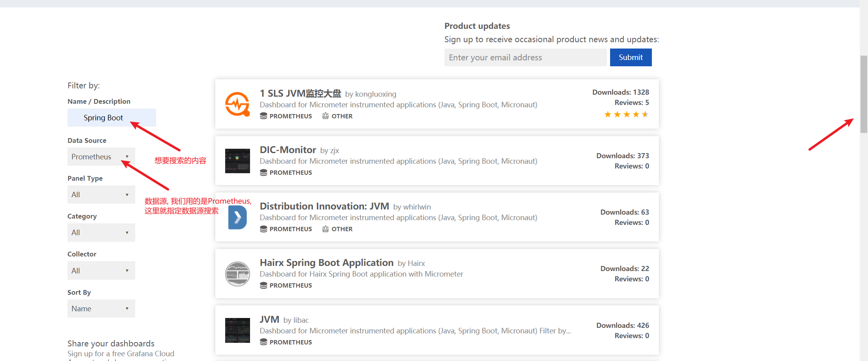The width and height of the screenshot is (868, 361).
Task: Open the DIC-Monitor dashboard link
Action: (x=287, y=150)
